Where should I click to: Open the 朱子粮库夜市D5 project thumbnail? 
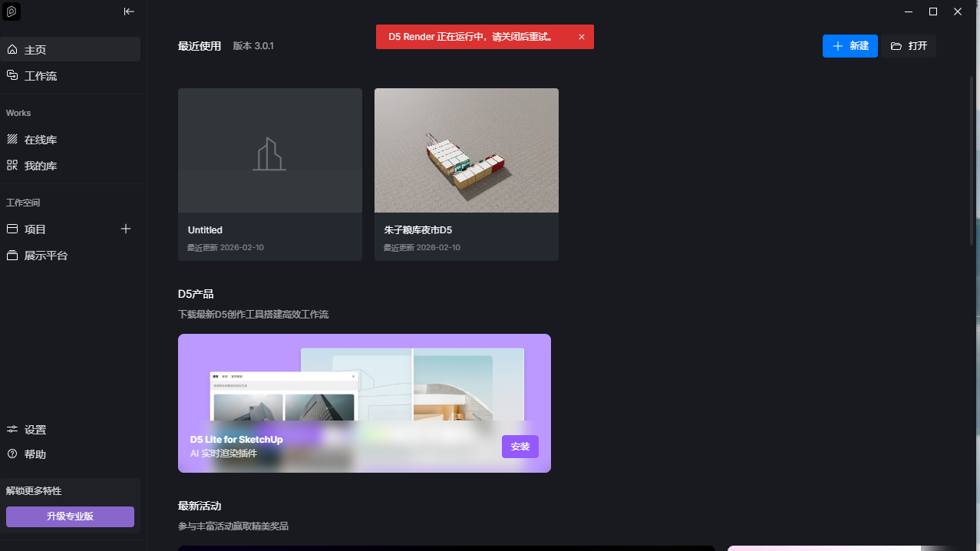467,150
